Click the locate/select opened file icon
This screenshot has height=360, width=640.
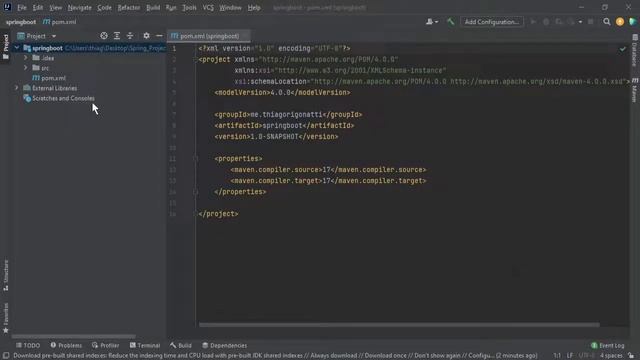point(104,36)
